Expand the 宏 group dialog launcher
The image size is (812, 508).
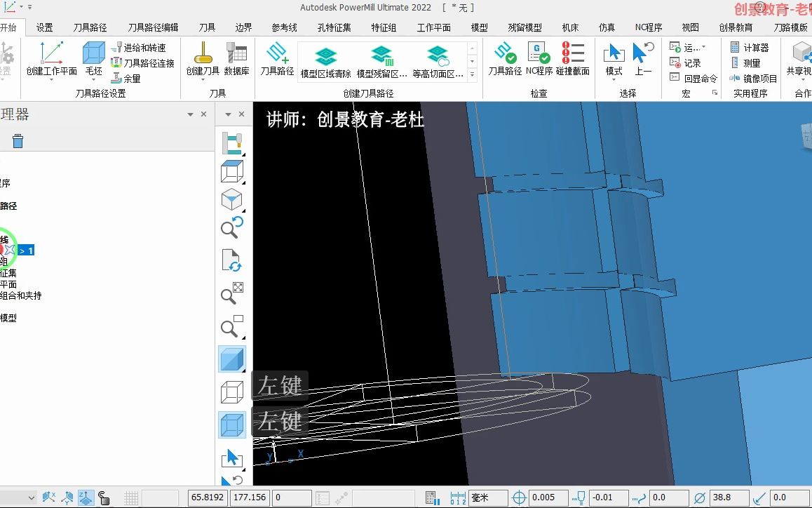pyautogui.click(x=715, y=93)
